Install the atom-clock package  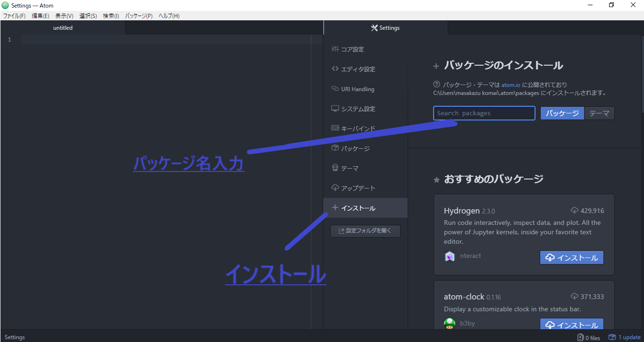click(x=572, y=324)
